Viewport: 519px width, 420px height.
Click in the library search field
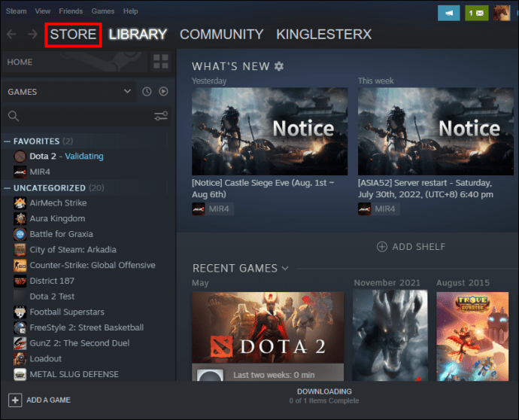click(86, 116)
